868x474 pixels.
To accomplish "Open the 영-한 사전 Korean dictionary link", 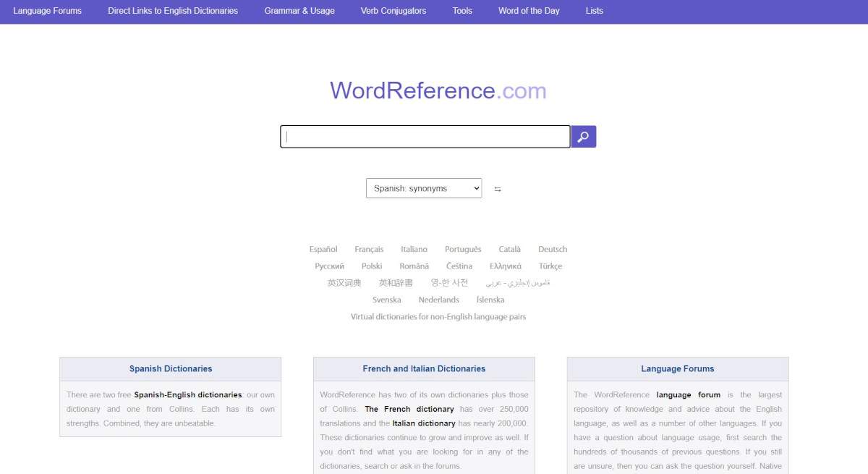I will click(x=449, y=283).
